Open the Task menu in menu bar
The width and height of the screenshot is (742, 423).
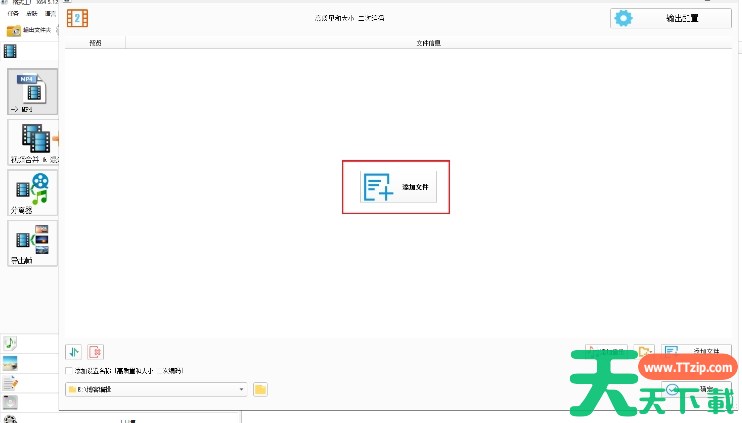(12, 13)
